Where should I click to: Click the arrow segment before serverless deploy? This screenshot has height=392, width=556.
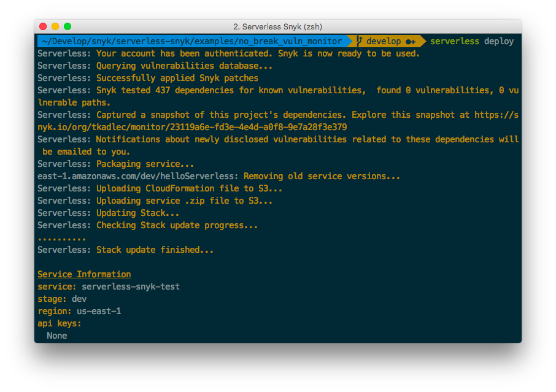click(422, 41)
